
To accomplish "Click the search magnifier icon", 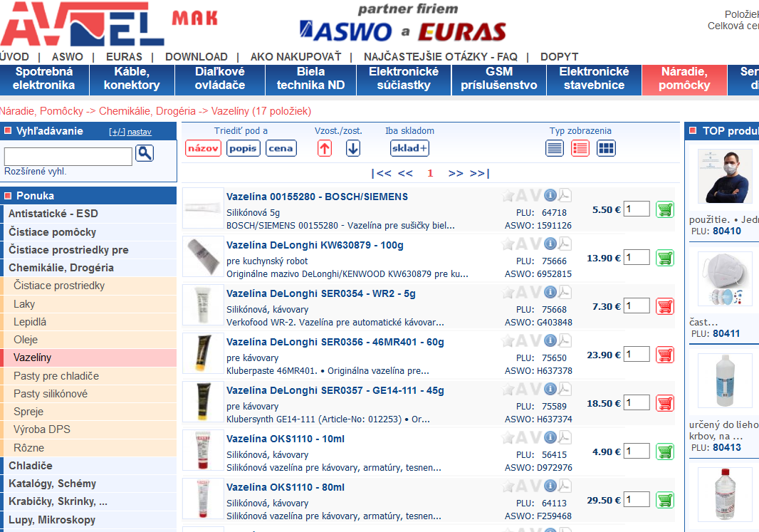I will coord(145,152).
